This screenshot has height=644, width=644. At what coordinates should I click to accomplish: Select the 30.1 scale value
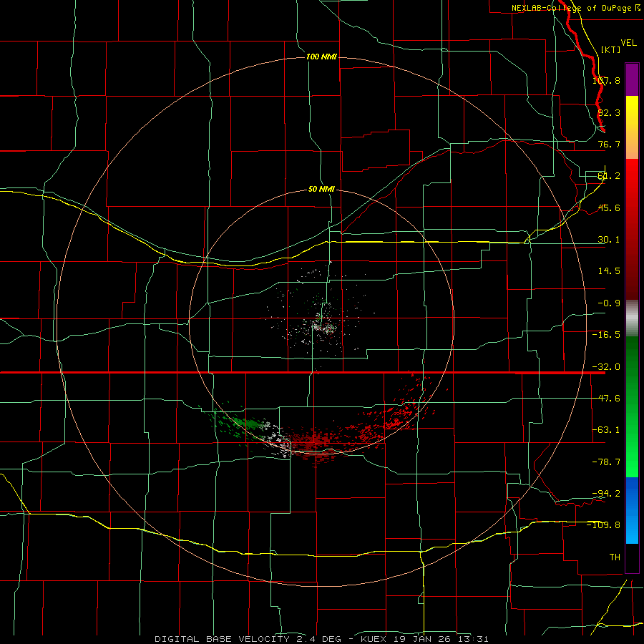click(609, 240)
